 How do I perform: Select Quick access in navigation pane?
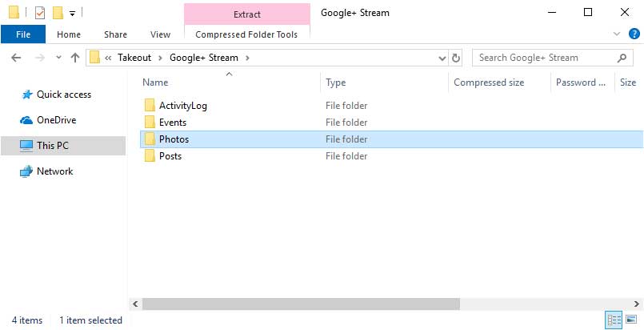tap(64, 95)
